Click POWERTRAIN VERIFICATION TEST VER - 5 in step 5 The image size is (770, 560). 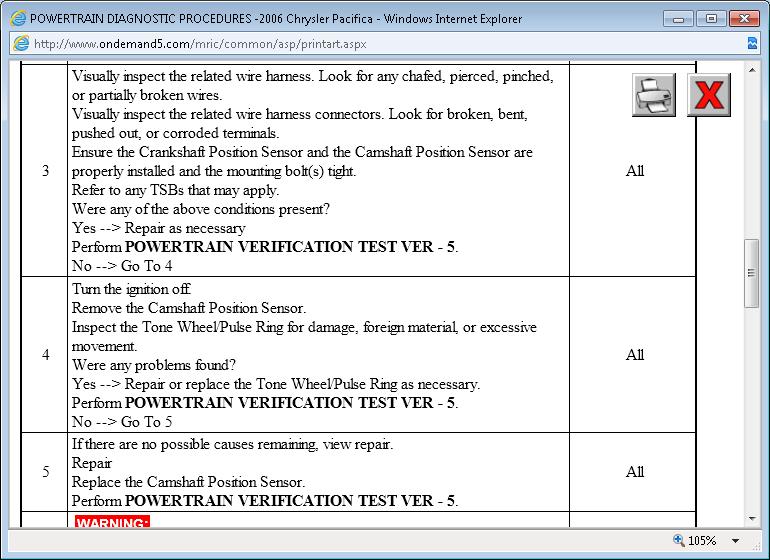[x=290, y=501]
